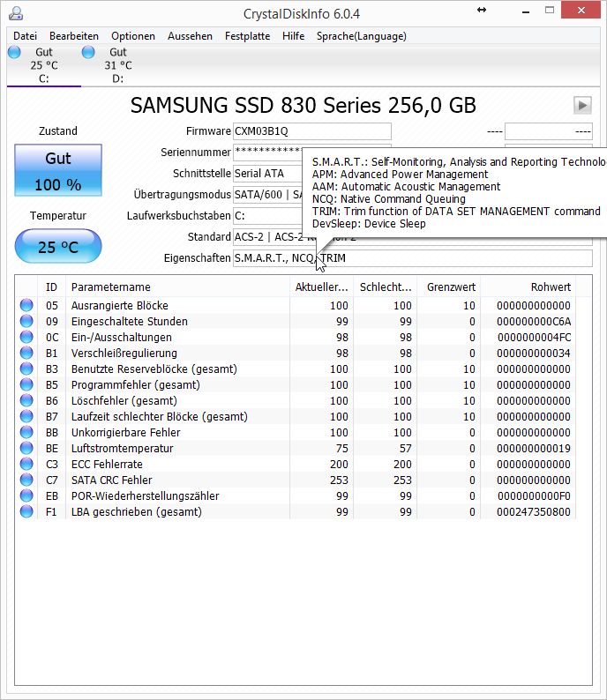
Task: Click the raw value 000000000C6A
Action: (534, 322)
